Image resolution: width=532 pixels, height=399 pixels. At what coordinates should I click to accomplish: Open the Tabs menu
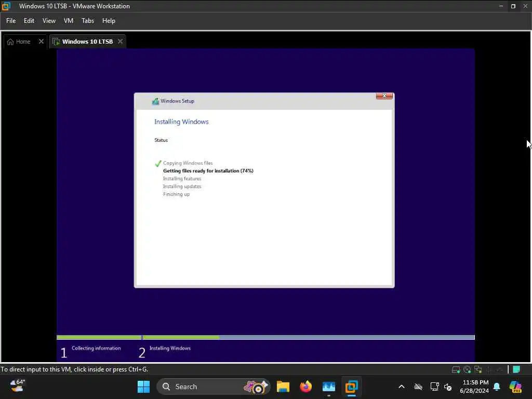[87, 21]
